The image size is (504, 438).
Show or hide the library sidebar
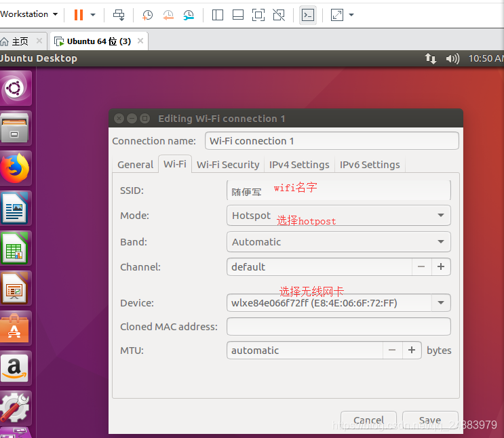[218, 15]
